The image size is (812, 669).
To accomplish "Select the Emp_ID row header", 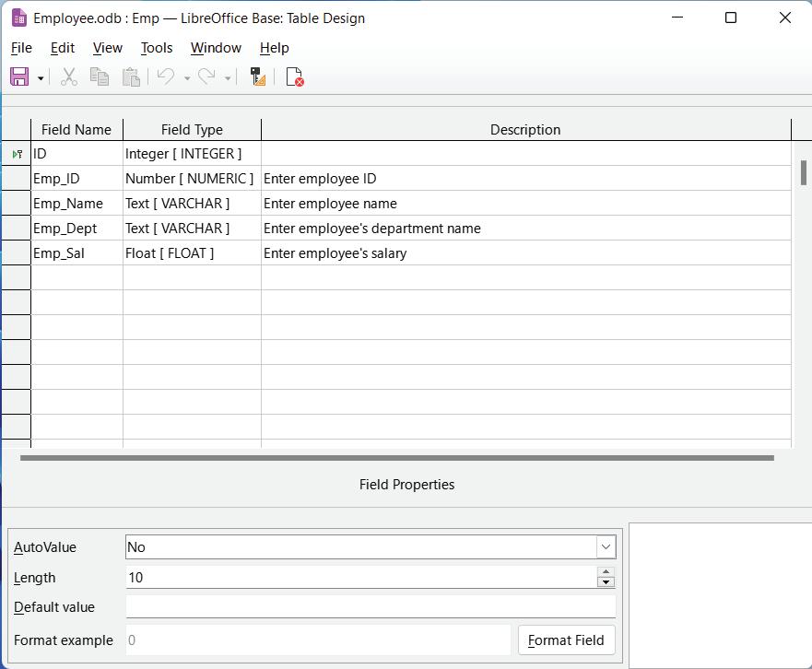I will click(x=16, y=179).
